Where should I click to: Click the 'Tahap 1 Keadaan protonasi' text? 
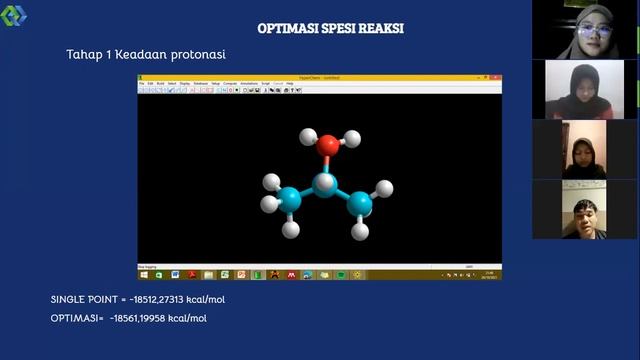[x=146, y=54]
